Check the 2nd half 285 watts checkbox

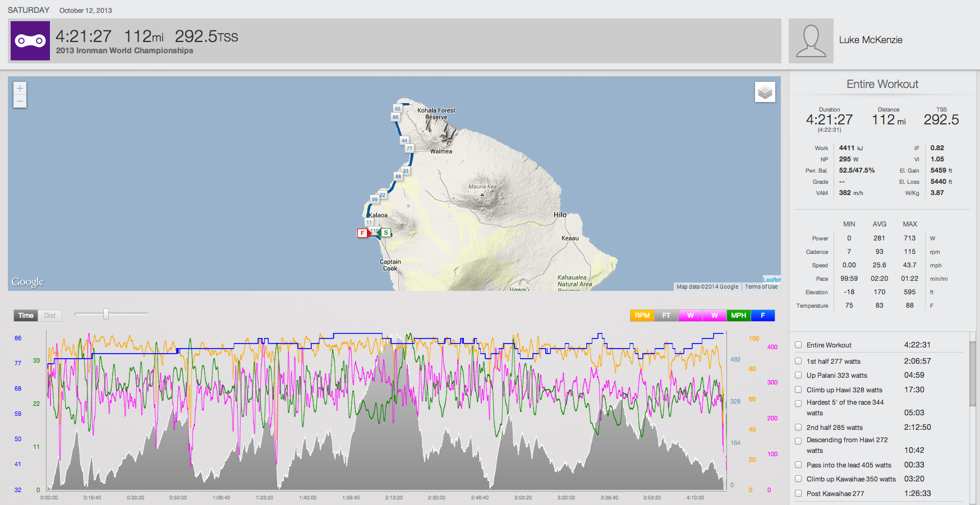(x=798, y=427)
